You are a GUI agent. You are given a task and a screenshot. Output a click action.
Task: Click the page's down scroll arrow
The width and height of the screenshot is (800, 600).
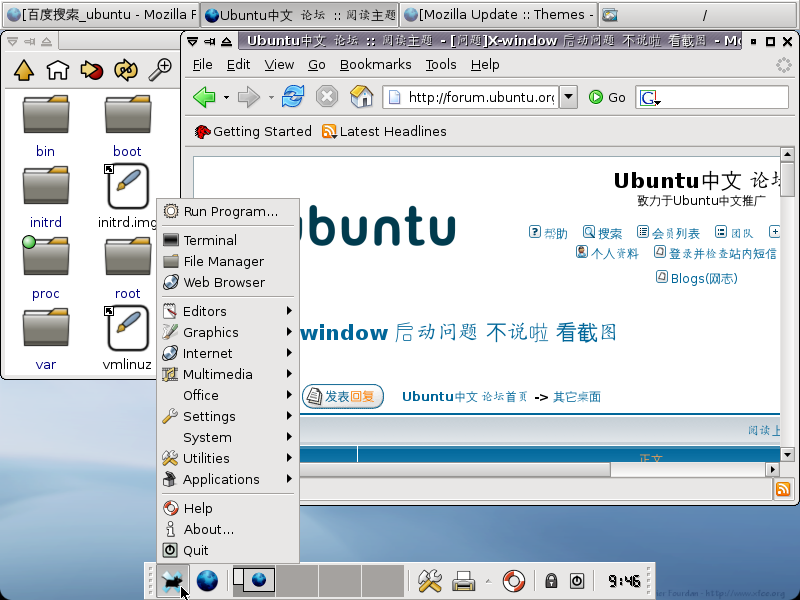(787, 454)
